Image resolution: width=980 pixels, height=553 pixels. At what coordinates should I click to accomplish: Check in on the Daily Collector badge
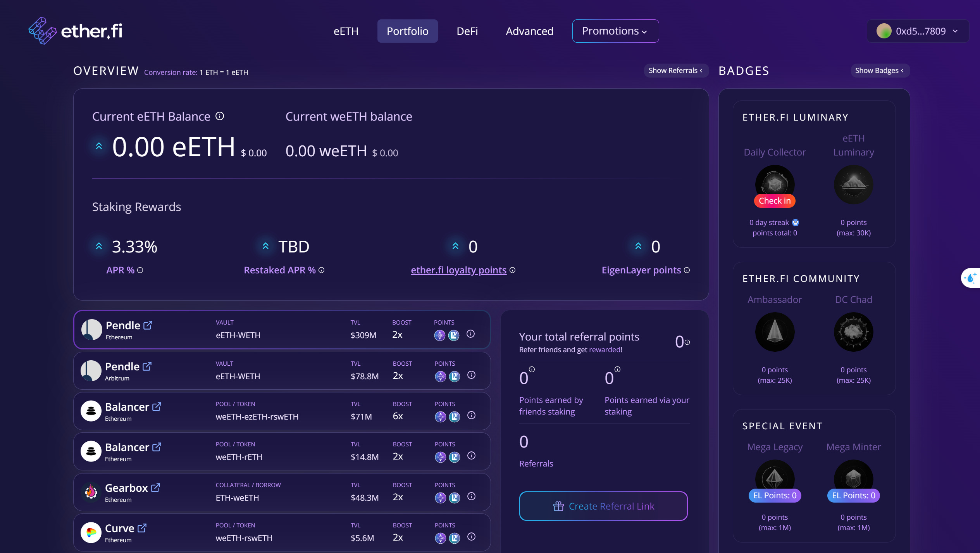tap(775, 200)
